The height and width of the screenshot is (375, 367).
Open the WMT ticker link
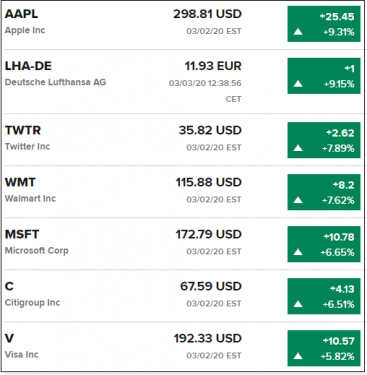click(20, 182)
